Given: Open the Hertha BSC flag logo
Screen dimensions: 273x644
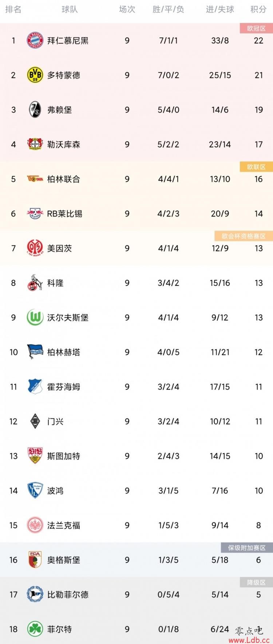Looking at the screenshot, I should coord(35,352).
